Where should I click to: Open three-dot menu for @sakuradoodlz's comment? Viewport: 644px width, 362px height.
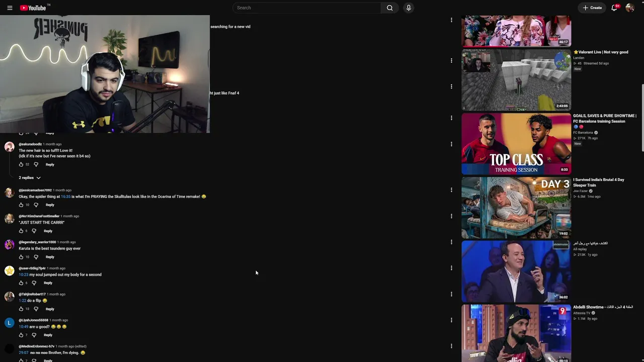pyautogui.click(x=451, y=144)
